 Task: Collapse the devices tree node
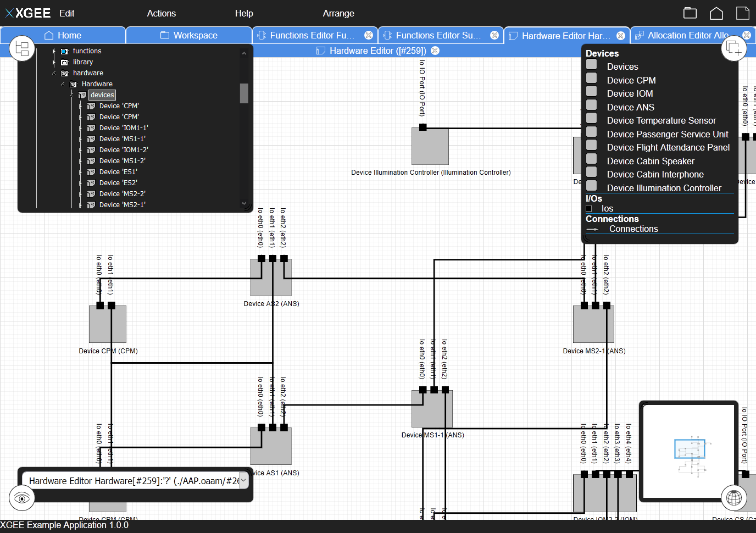[x=71, y=95]
